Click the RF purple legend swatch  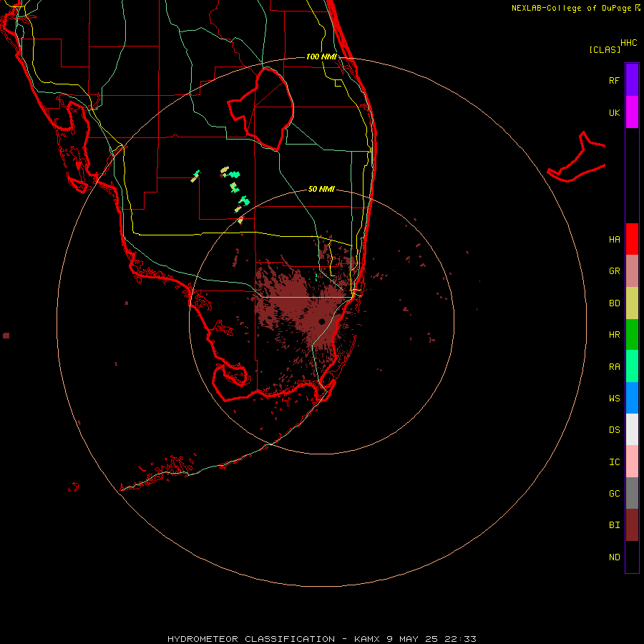pyautogui.click(x=632, y=80)
